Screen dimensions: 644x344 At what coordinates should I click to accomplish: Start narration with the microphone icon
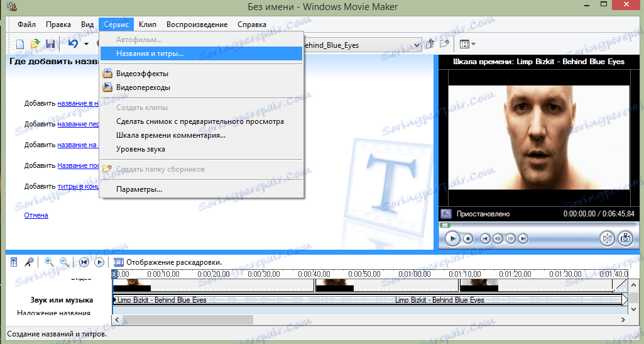(28, 262)
